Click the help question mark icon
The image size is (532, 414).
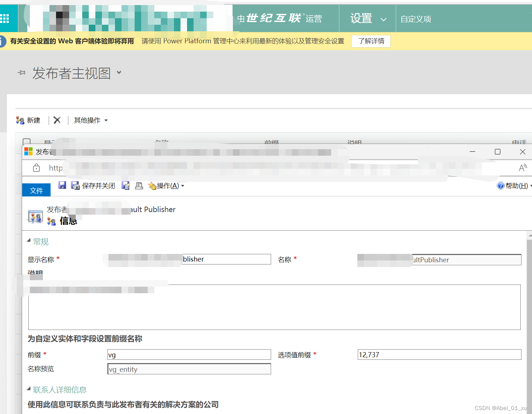click(500, 186)
